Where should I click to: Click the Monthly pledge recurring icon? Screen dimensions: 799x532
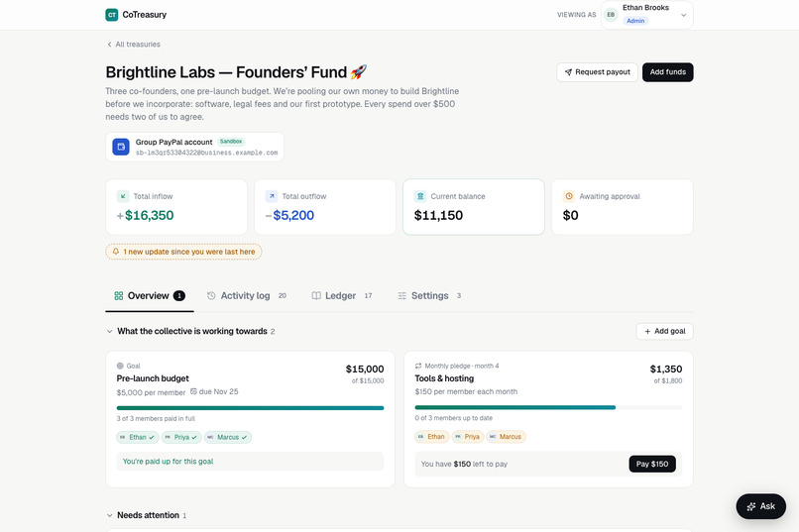click(418, 366)
